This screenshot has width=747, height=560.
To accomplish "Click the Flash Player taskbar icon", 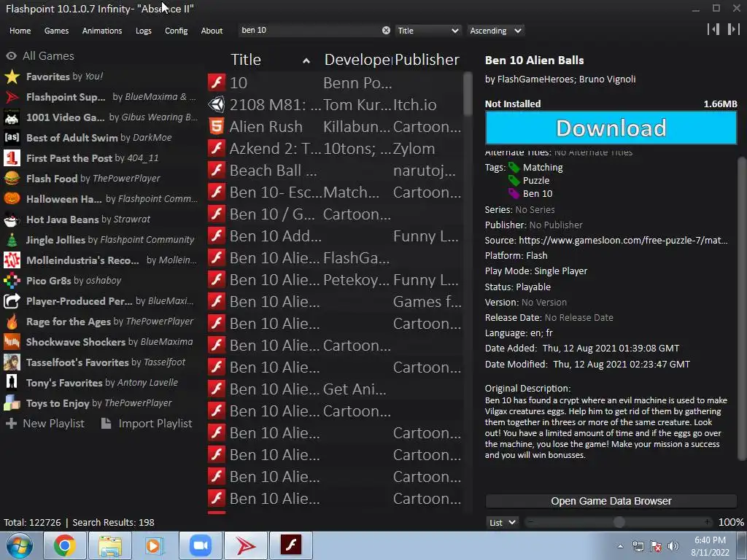I will [x=290, y=545].
